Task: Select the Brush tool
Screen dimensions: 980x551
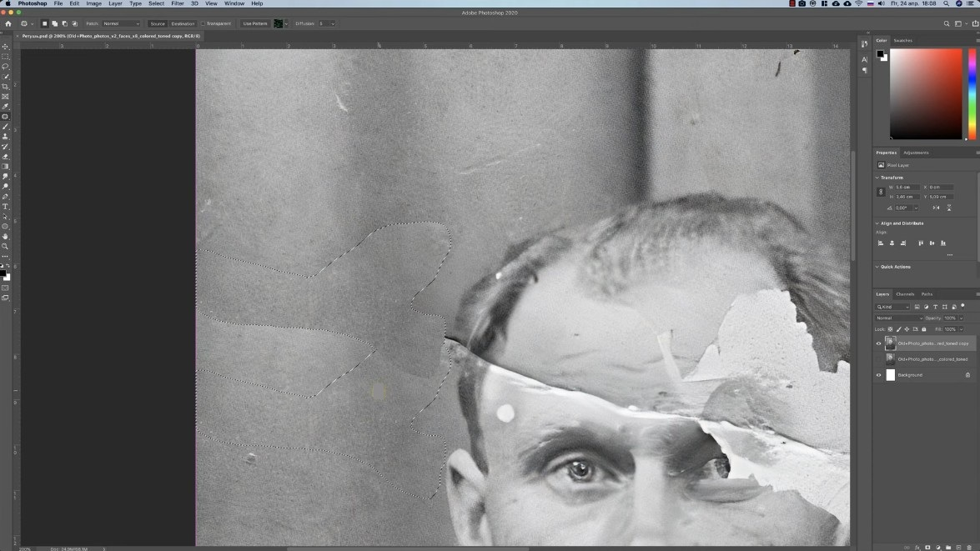Action: [6, 126]
